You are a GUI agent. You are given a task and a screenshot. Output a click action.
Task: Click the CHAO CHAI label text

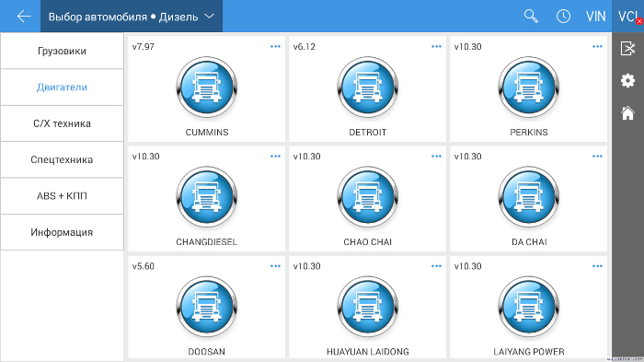[x=368, y=242]
